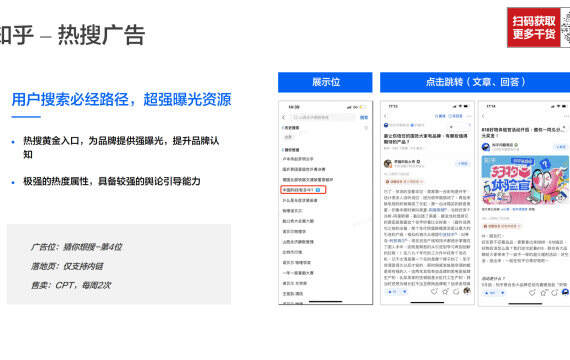Click the red 扫码获取更多干货 badge
This screenshot has width=570, height=360.
[534, 28]
